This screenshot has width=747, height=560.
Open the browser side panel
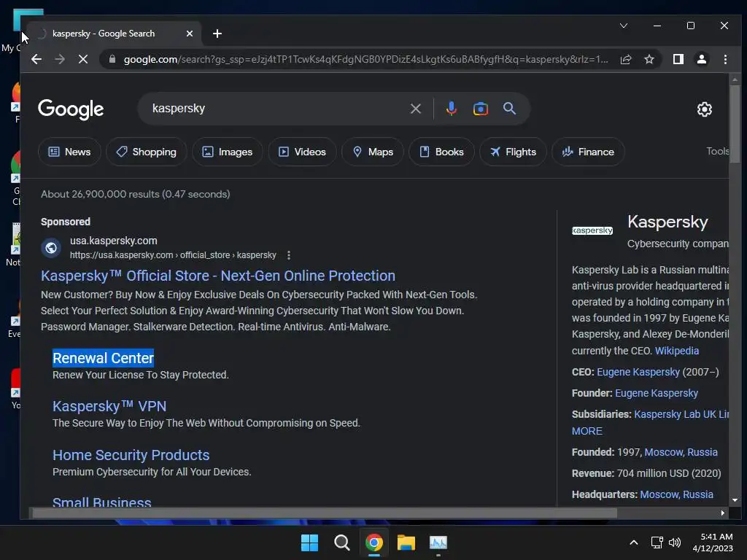point(678,59)
